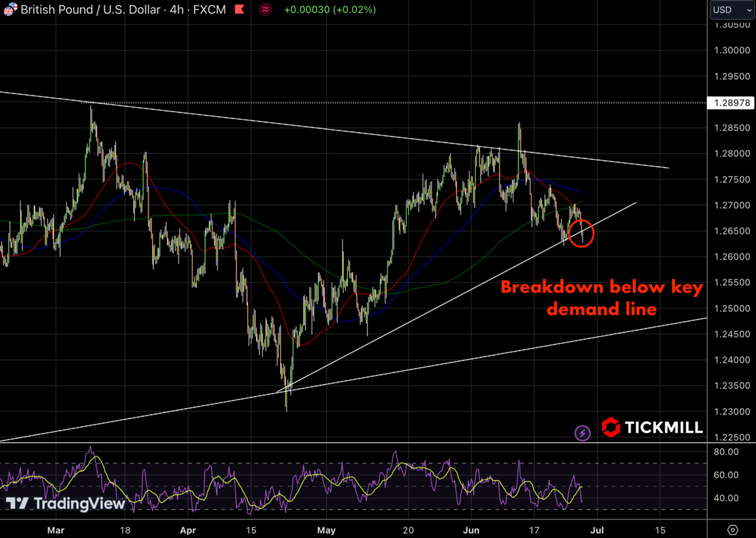
Task: Open the USD currency dropdown
Action: [x=732, y=10]
